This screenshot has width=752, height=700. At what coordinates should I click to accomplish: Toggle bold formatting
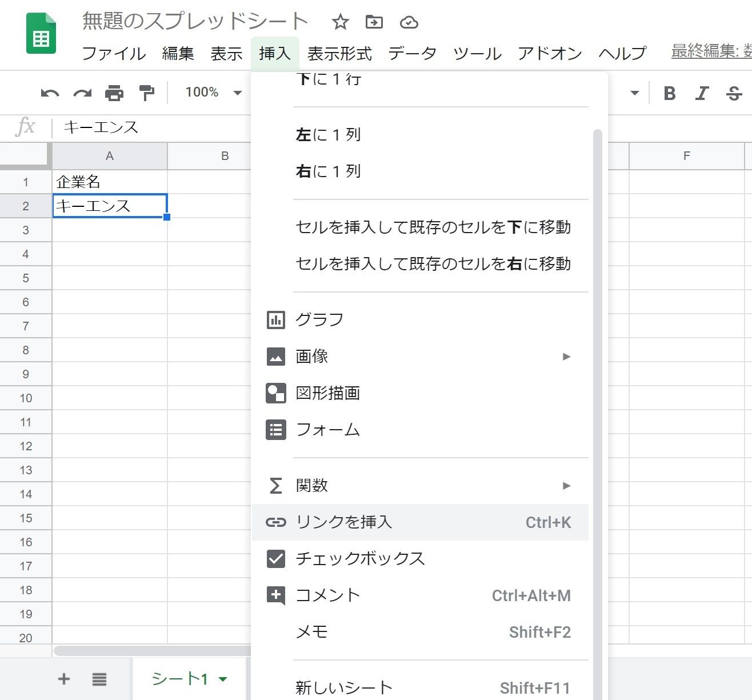click(x=670, y=93)
